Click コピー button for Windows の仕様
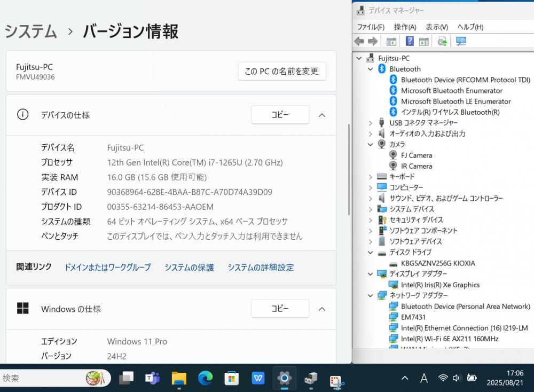Screen dimensions: 534x392 [280, 309]
